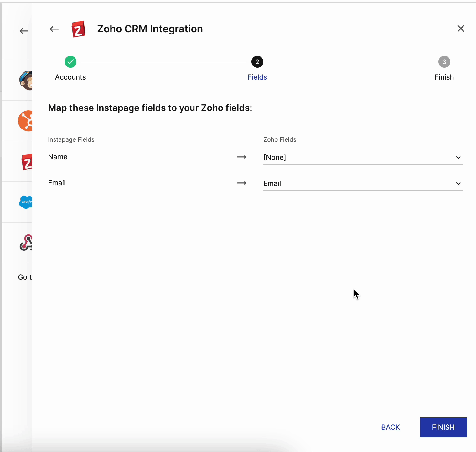The image size is (476, 452).
Task: Click the far-left back arrow in background panel
Action: tap(24, 31)
